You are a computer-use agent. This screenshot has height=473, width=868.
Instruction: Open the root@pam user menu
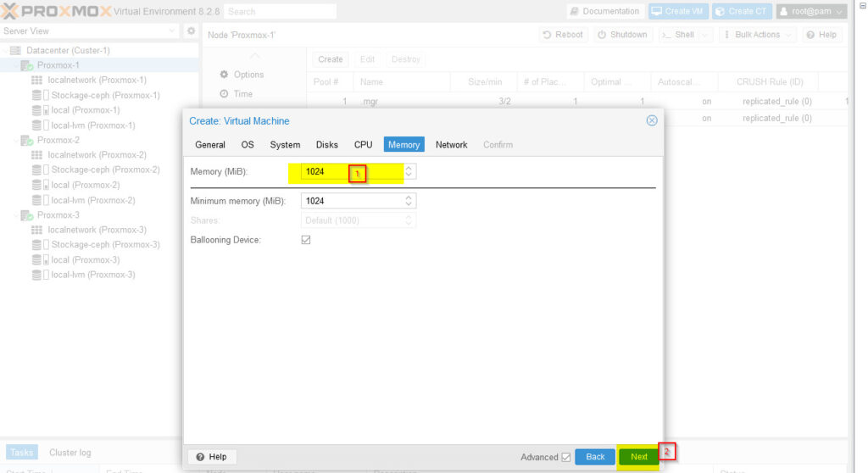(811, 11)
